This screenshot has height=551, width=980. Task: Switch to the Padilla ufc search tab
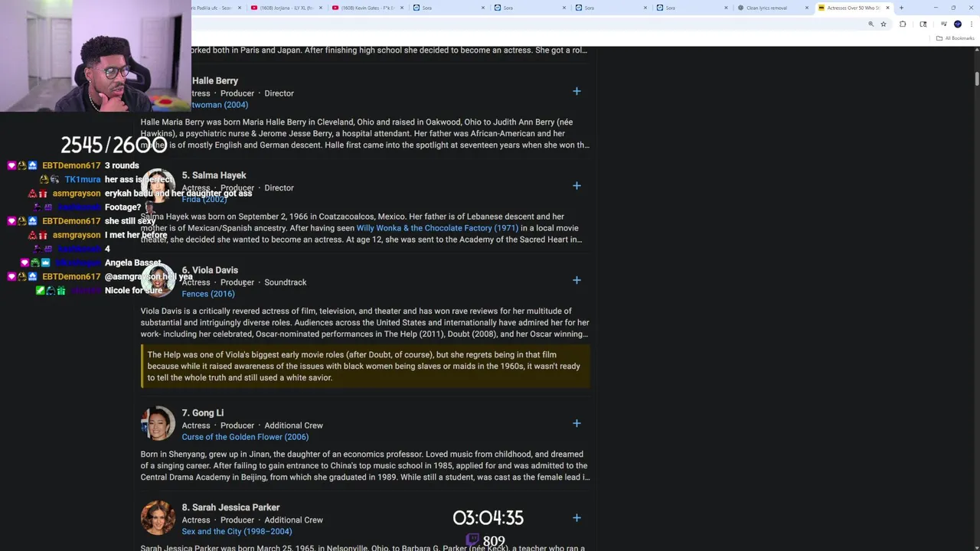pos(217,8)
